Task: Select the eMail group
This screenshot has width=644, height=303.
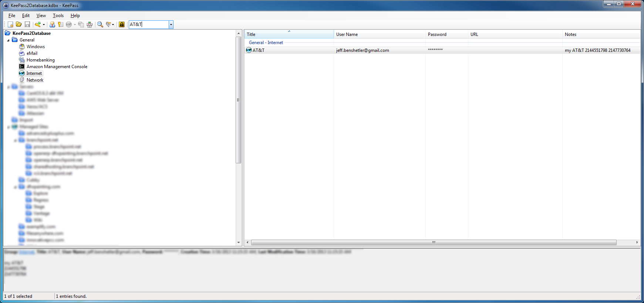Action: click(32, 53)
